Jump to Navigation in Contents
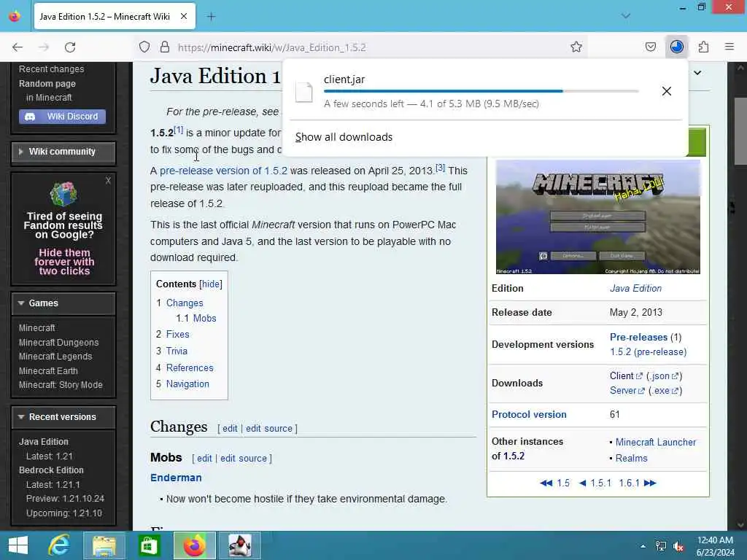Viewport: 747px width, 560px height. (x=187, y=384)
